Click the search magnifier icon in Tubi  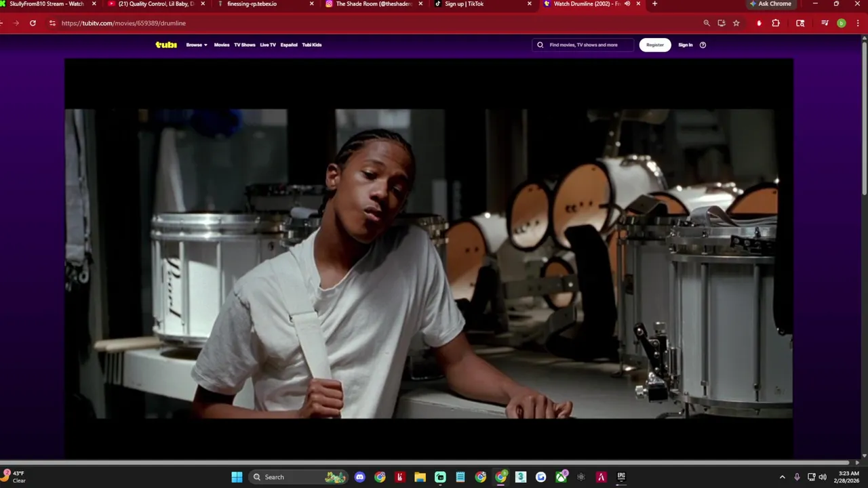click(x=540, y=45)
